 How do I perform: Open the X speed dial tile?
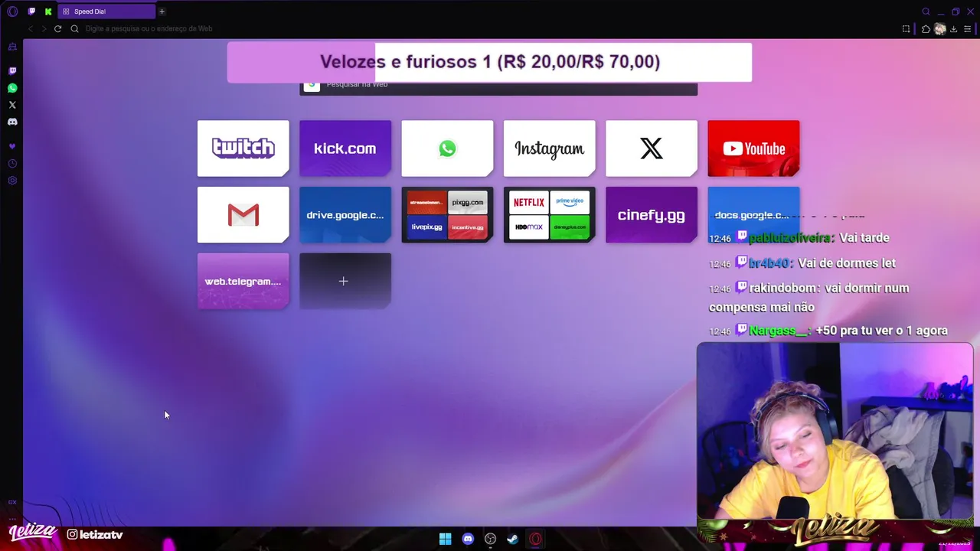pos(652,148)
